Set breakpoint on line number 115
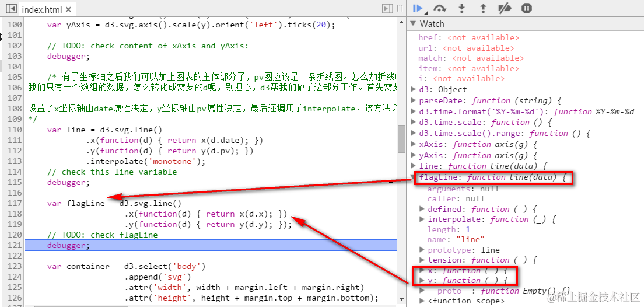 [15, 182]
